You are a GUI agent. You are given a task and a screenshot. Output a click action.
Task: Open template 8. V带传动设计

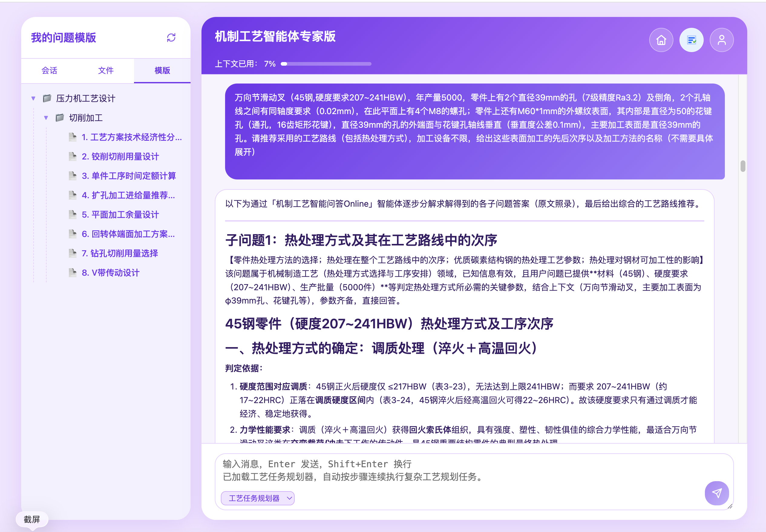point(111,273)
